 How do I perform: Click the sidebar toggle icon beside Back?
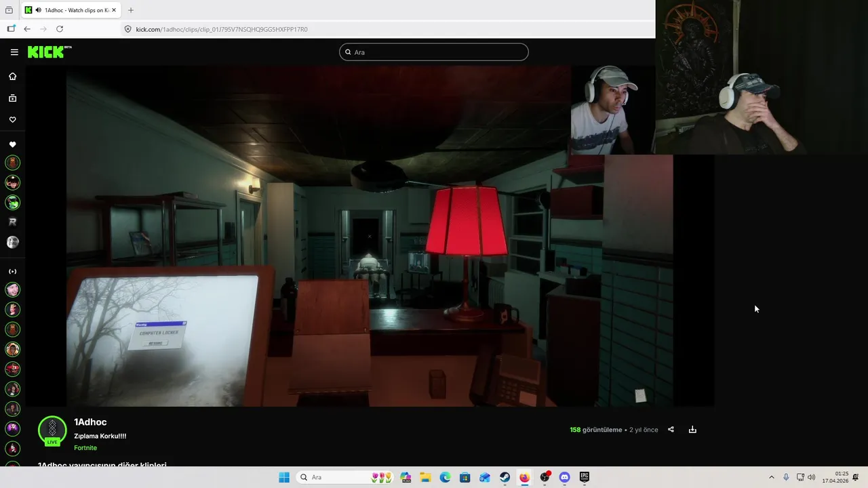coord(11,29)
